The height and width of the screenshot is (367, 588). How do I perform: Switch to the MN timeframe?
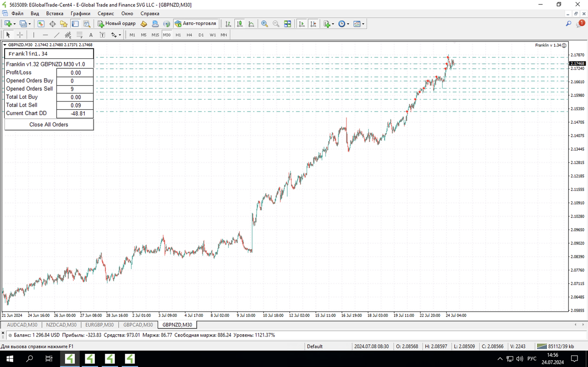pyautogui.click(x=224, y=35)
